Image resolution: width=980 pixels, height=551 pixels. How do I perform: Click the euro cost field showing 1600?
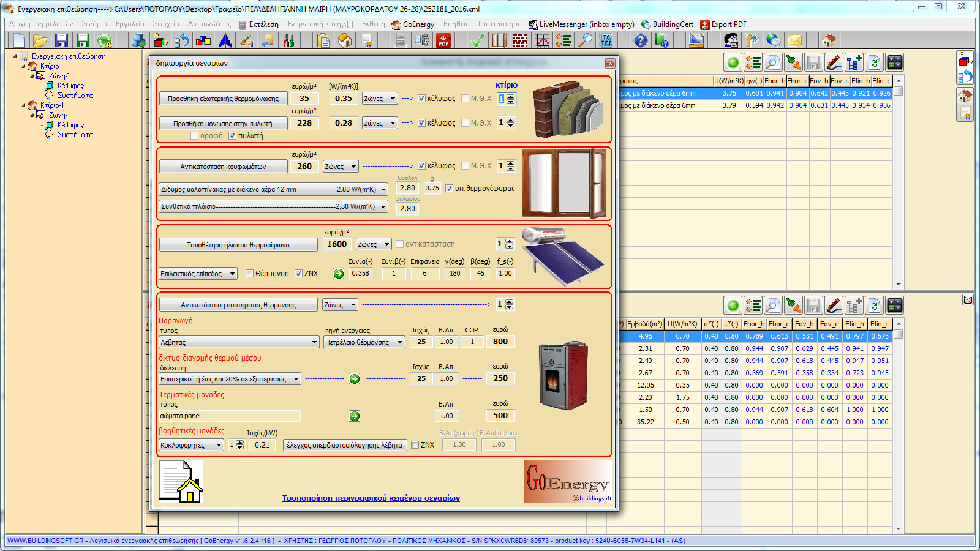pos(337,244)
